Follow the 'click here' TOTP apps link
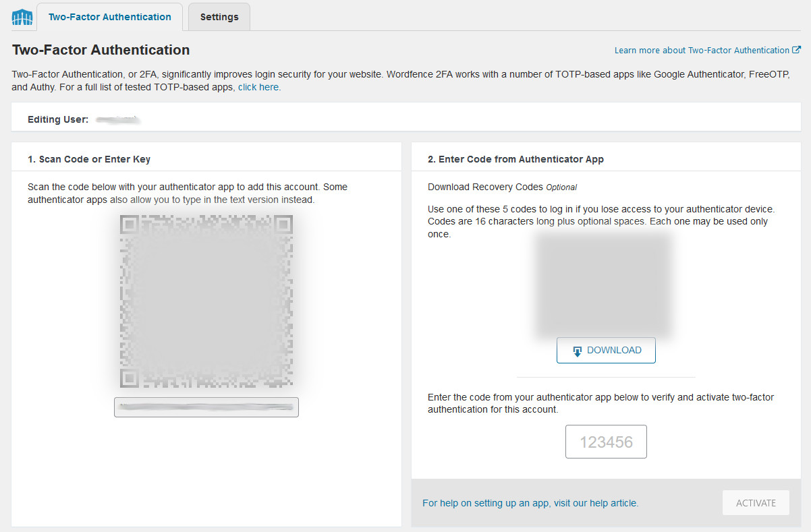Image resolution: width=811 pixels, height=532 pixels. pos(258,87)
